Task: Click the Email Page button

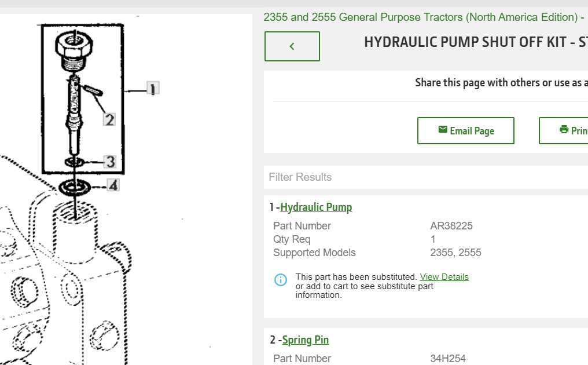Action: [466, 131]
